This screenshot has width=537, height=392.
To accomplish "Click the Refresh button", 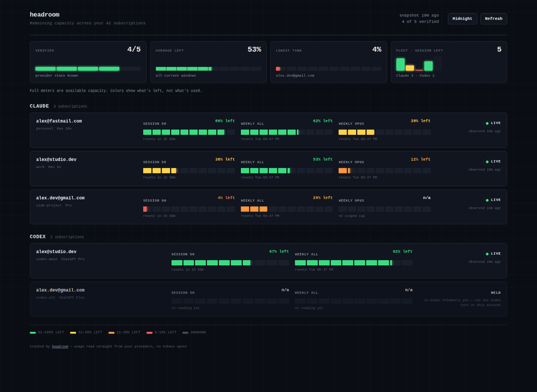I will point(494,19).
